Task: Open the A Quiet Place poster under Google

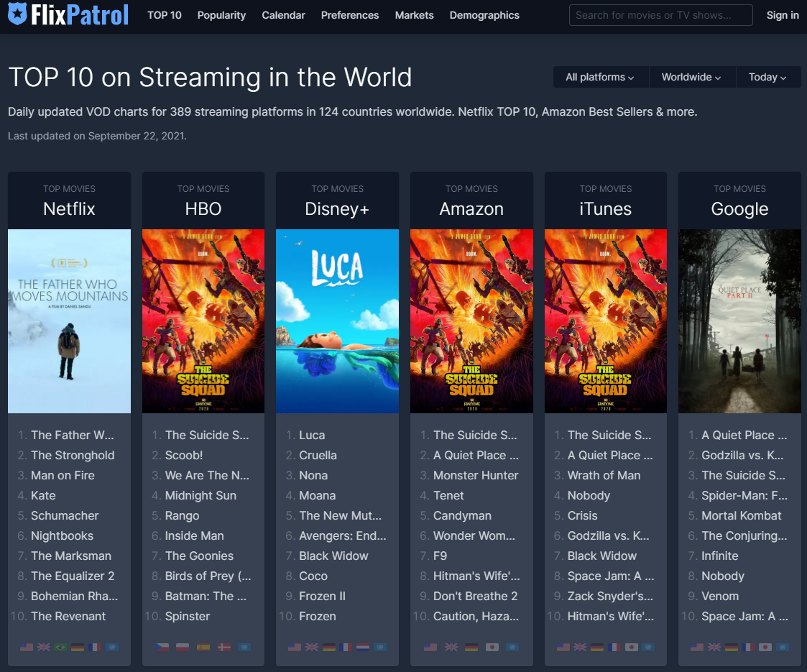Action: click(x=739, y=321)
